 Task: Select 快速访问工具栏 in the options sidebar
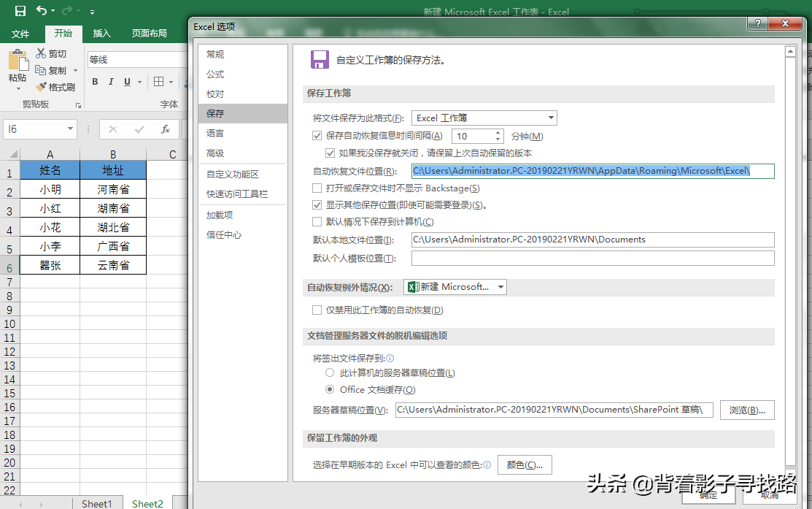243,194
